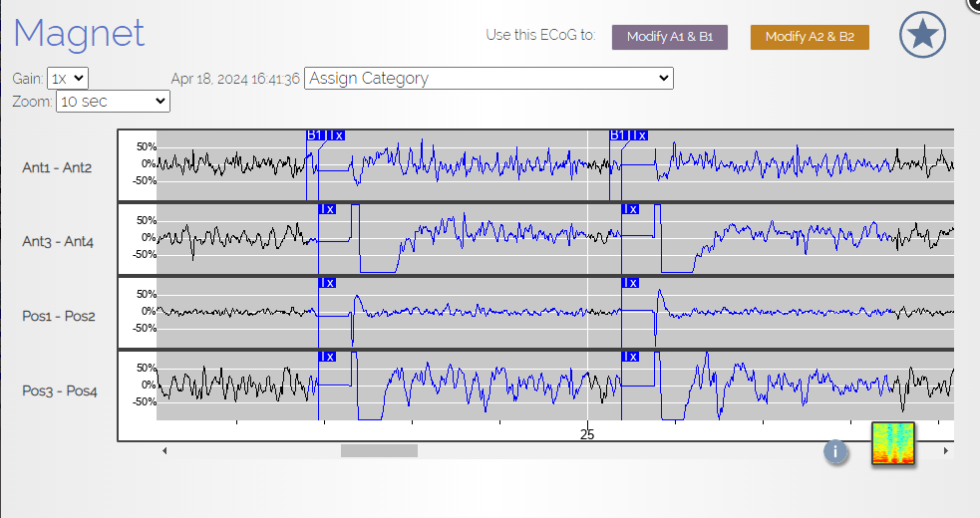This screenshot has width=980, height=518.
Task: Click the star favorite icon
Action: [x=922, y=35]
